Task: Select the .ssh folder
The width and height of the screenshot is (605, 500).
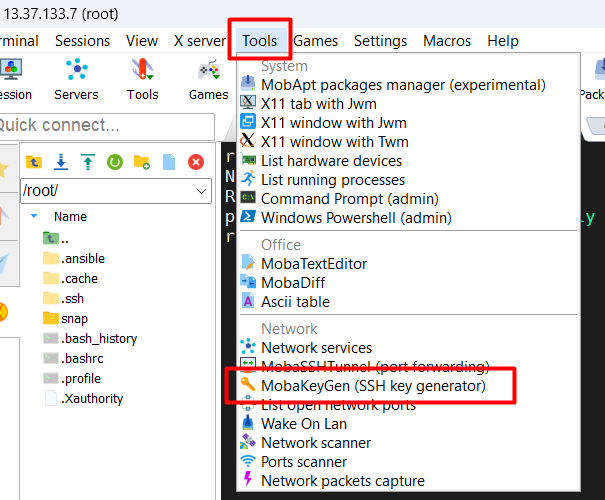Action: pyautogui.click(x=63, y=299)
